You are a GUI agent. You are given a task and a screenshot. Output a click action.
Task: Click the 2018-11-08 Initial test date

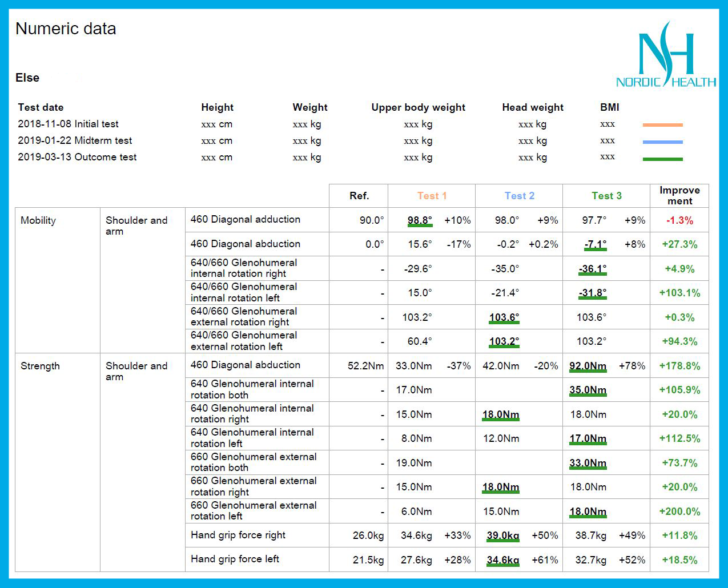pos(68,124)
